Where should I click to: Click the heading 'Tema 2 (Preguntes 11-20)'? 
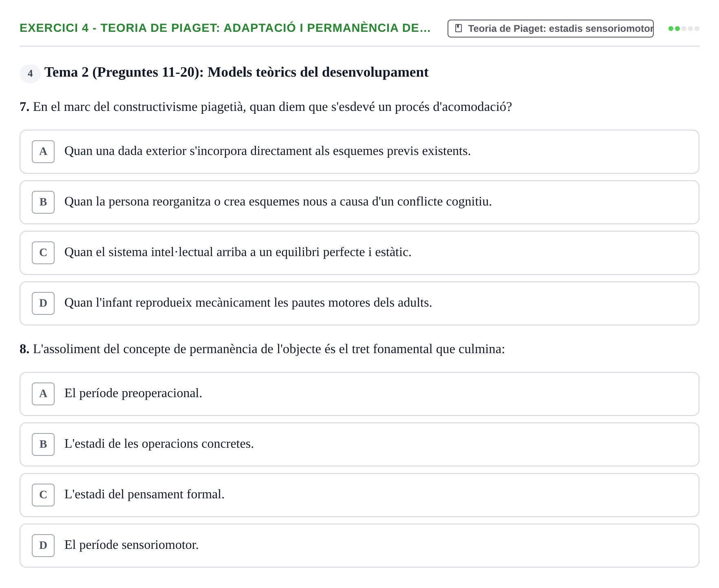click(x=236, y=72)
